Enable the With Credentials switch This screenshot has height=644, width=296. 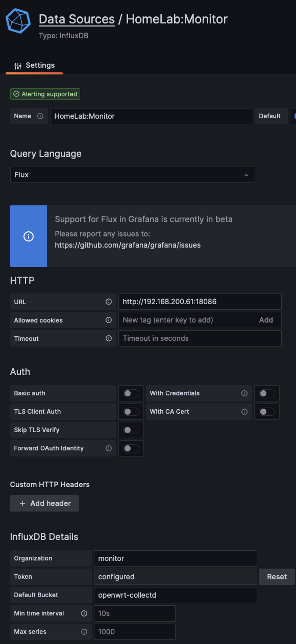pyautogui.click(x=267, y=393)
